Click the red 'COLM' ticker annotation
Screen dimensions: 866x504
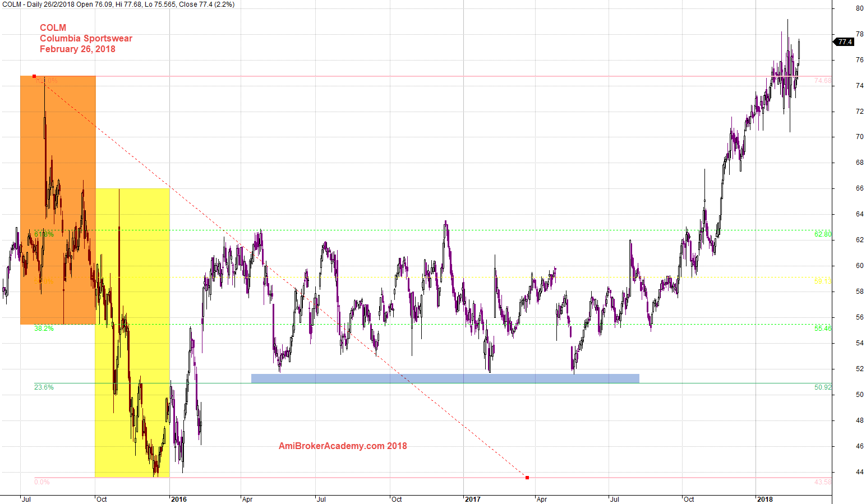[53, 27]
